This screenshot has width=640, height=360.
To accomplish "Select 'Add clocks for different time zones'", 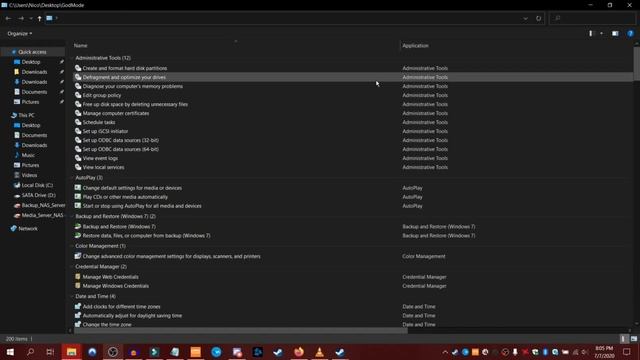I will point(121,307).
